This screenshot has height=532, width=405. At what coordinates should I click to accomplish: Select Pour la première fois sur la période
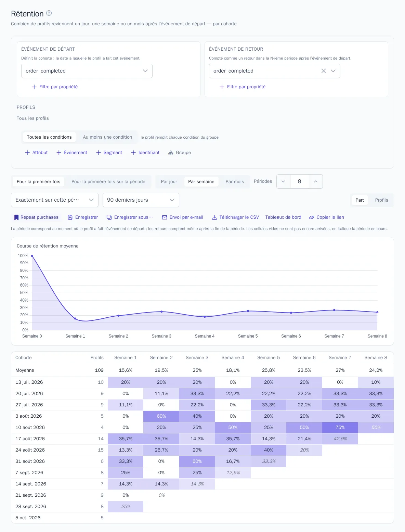[x=108, y=182]
